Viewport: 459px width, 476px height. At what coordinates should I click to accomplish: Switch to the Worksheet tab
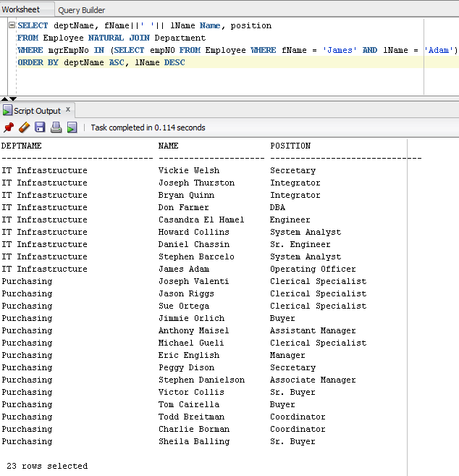point(20,9)
